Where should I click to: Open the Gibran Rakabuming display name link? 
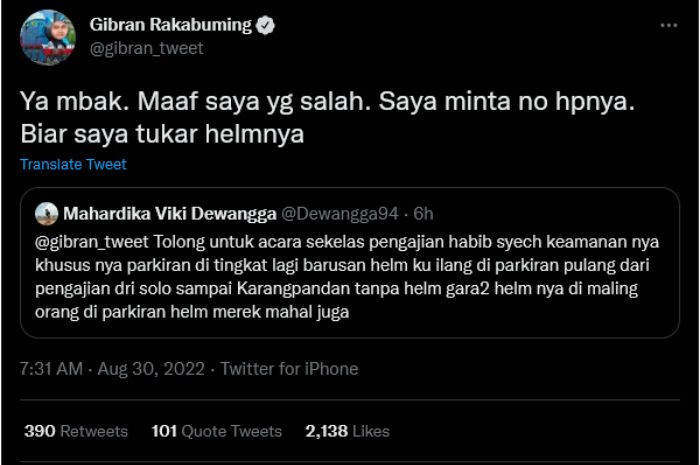170,25
